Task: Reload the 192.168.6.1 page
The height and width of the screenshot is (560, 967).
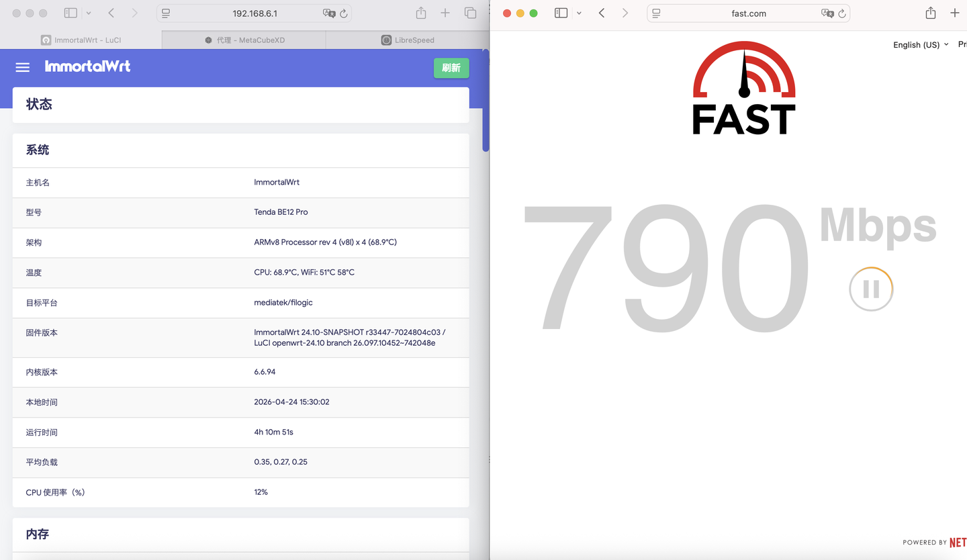Action: tap(344, 13)
